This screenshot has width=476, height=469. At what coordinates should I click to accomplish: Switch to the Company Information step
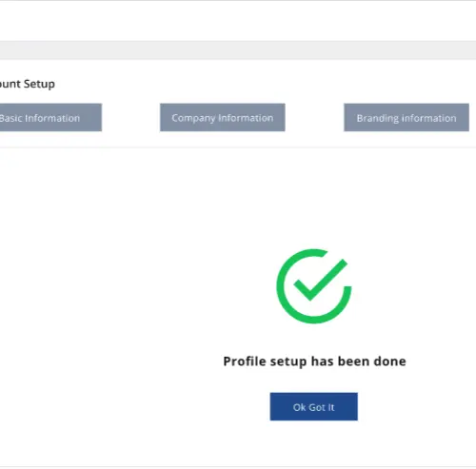(x=223, y=117)
